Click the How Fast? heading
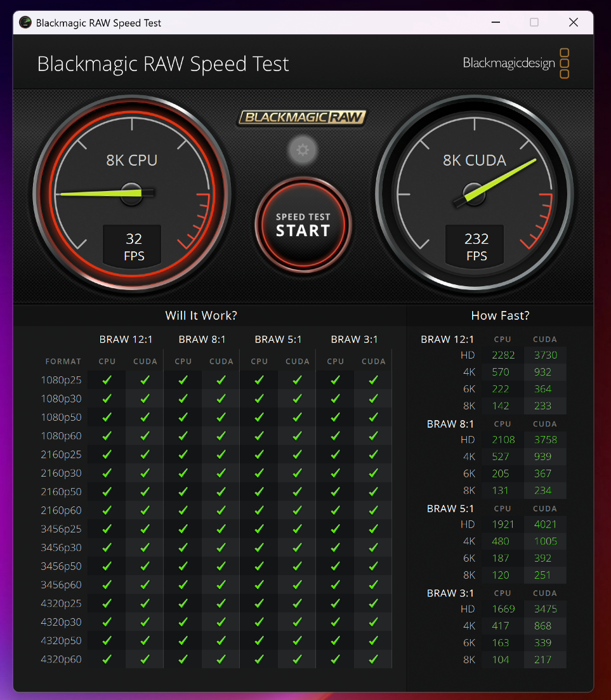Viewport: 611px width, 700px height. [501, 315]
